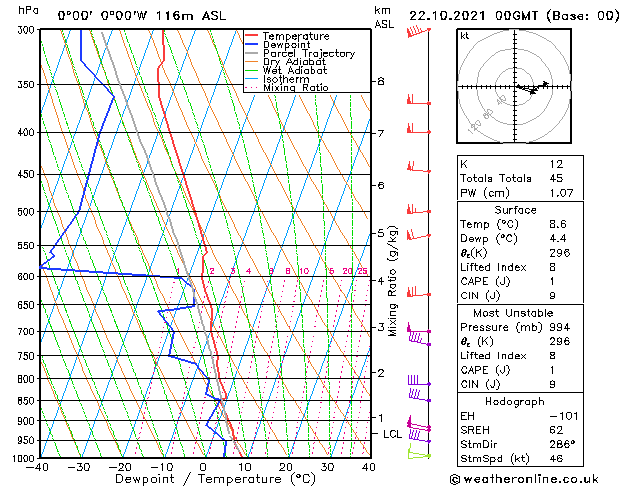Image resolution: width=629 pixels, height=486 pixels.
Task: Click the mixing ratio label 10 at 600 hPa
Action: pos(304,271)
